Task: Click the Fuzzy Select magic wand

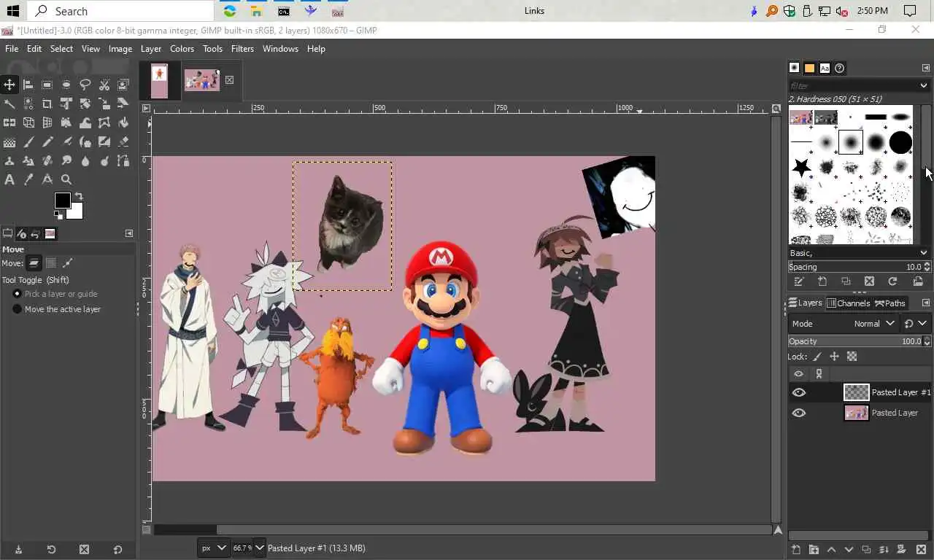Action: coord(9,104)
